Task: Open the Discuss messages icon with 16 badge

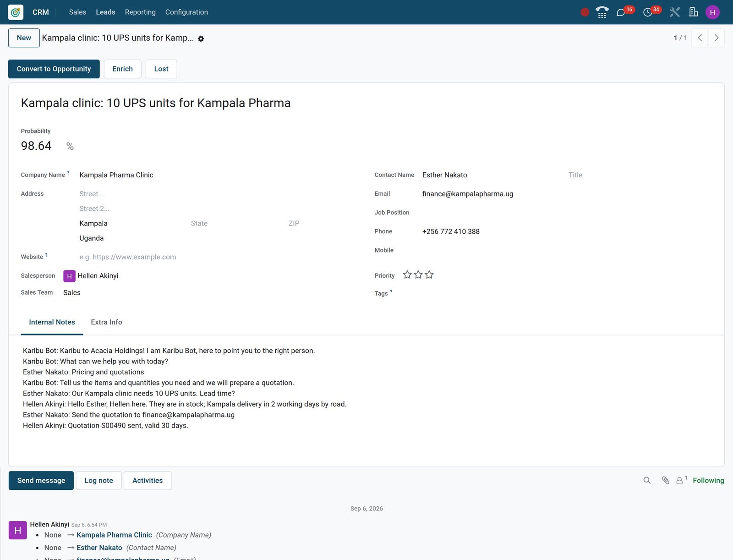Action: (x=621, y=12)
